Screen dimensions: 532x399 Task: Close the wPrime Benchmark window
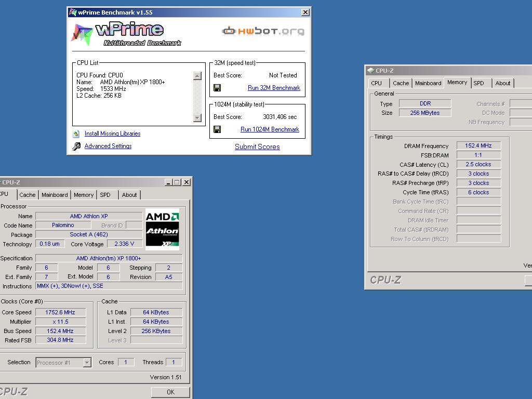point(305,12)
